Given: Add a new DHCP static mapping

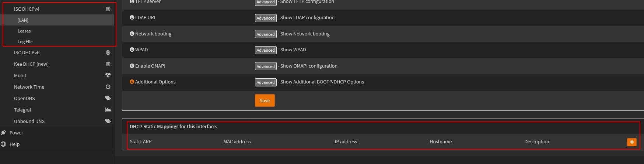Looking at the screenshot, I should point(631,142).
